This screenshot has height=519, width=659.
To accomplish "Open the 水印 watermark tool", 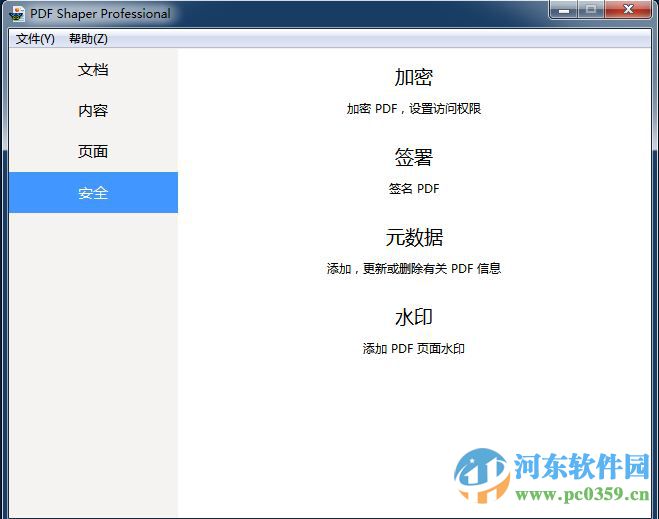I will pyautogui.click(x=414, y=317).
